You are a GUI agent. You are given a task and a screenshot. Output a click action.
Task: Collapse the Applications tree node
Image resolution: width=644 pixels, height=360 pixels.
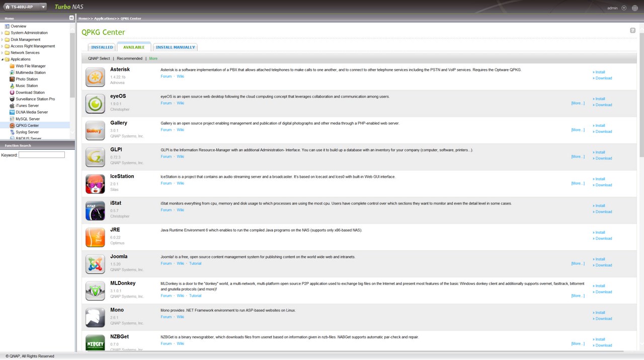pyautogui.click(x=2, y=59)
